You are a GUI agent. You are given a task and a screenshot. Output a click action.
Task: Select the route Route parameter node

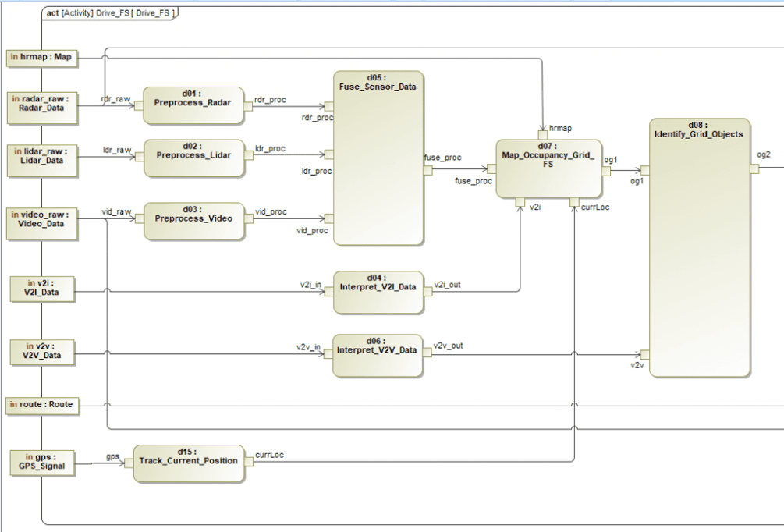(42, 405)
